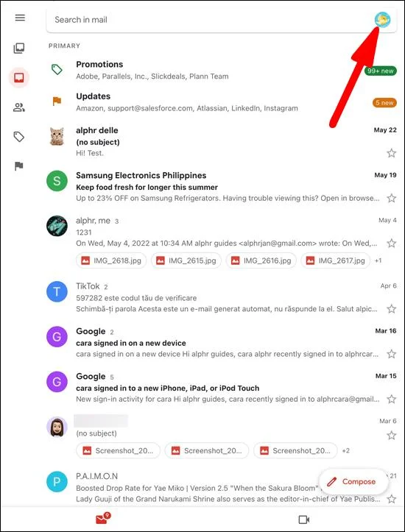Open the Samsung 'Keep food fresh' email
This screenshot has height=532, width=405.
click(222, 187)
